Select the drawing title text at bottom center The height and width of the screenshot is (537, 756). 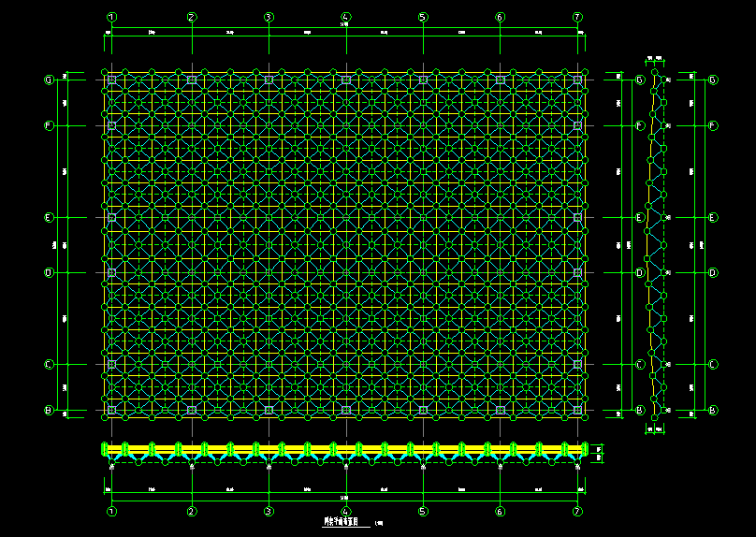342,522
